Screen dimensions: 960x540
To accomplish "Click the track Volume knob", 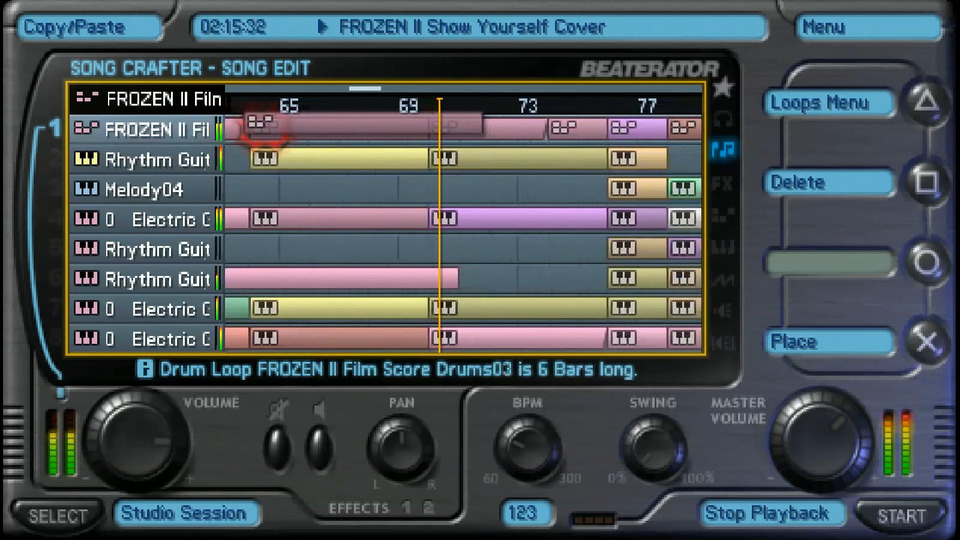I will tap(136, 440).
